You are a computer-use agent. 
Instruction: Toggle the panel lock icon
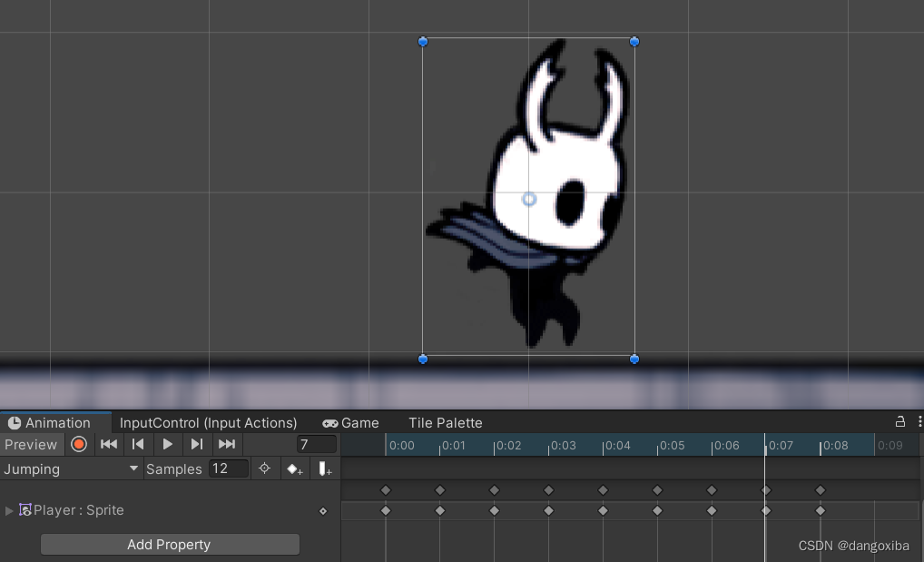899,421
